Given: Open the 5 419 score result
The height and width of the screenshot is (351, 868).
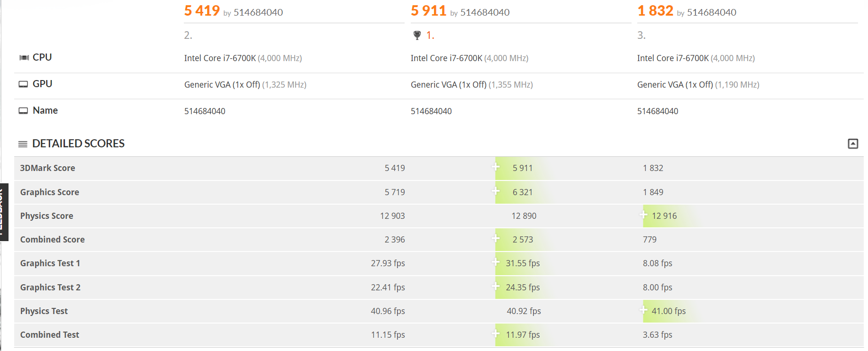Looking at the screenshot, I should (202, 11).
